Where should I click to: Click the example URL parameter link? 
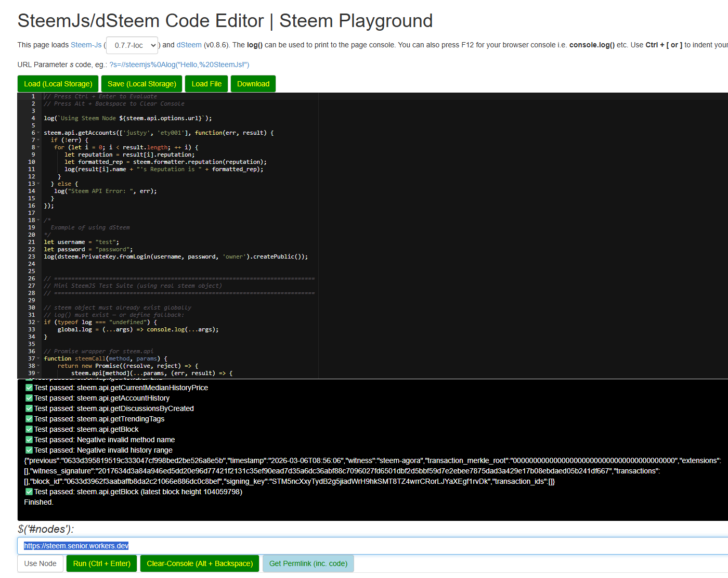(x=179, y=65)
